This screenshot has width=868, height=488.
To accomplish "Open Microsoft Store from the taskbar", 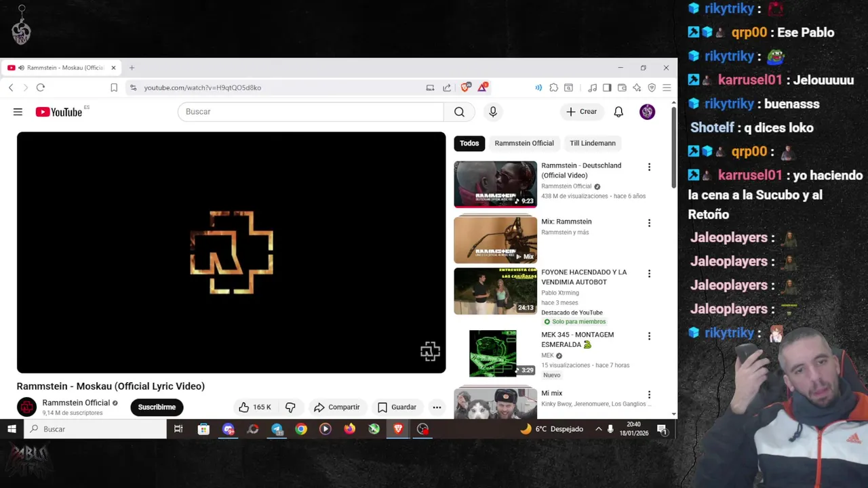I will 203,429.
